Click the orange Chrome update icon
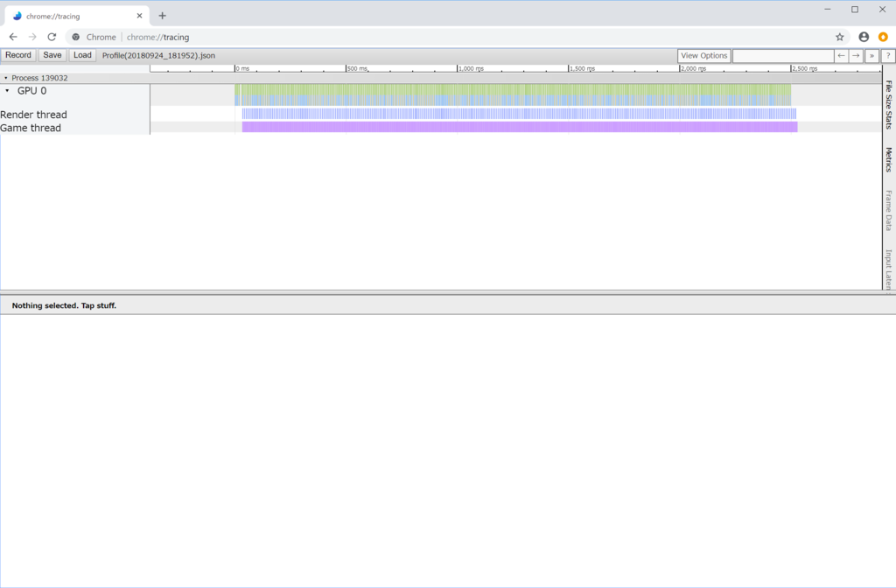 point(884,37)
